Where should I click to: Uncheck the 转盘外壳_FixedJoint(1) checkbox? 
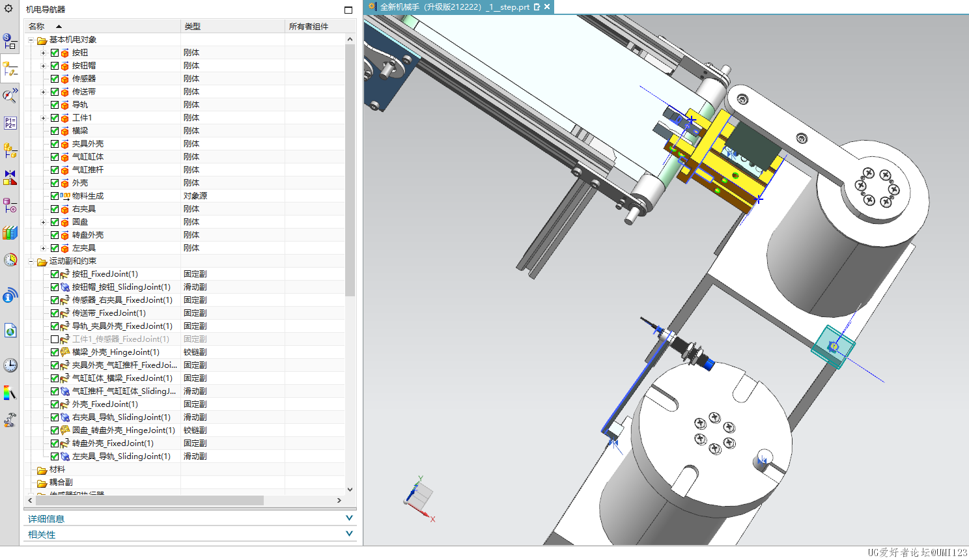pos(55,443)
